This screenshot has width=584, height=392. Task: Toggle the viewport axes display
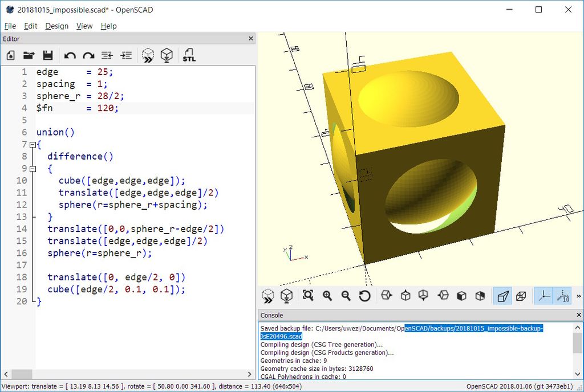[543, 295]
